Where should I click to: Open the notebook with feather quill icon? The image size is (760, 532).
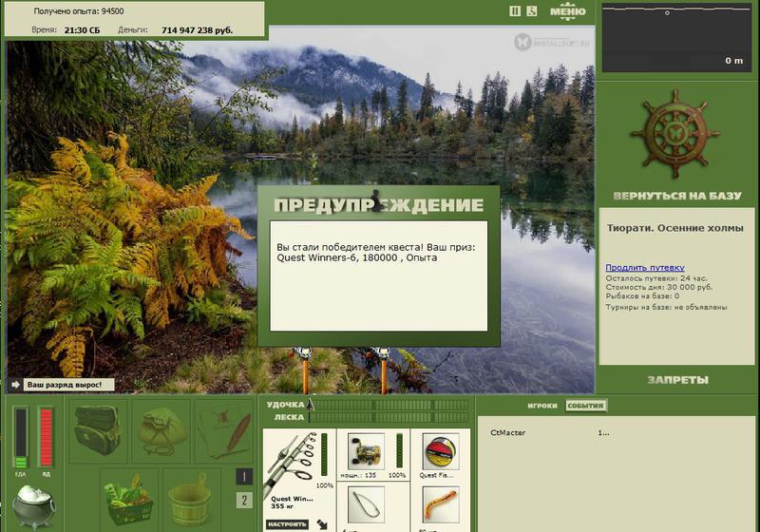click(x=224, y=430)
